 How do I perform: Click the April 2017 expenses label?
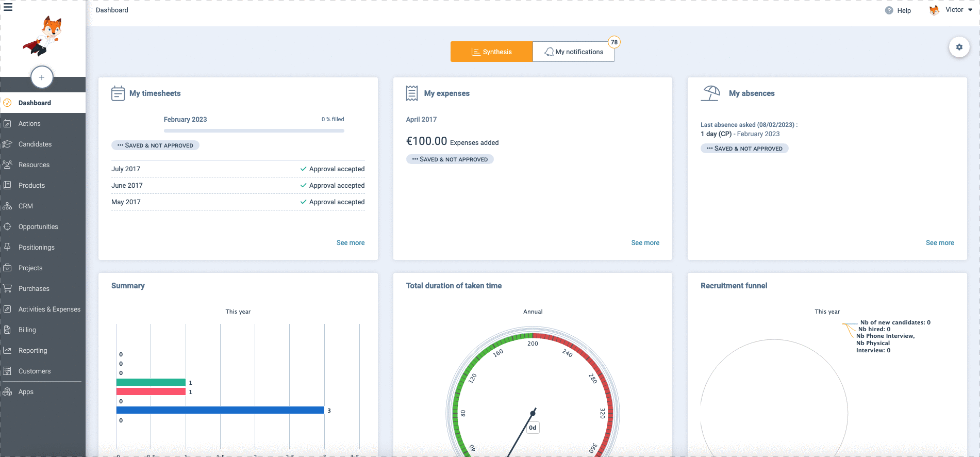pyautogui.click(x=421, y=119)
